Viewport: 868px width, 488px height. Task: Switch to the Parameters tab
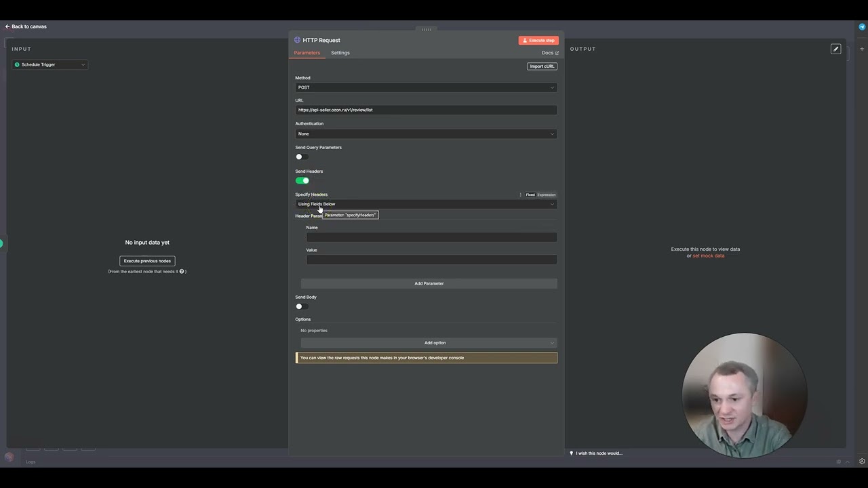coord(307,53)
